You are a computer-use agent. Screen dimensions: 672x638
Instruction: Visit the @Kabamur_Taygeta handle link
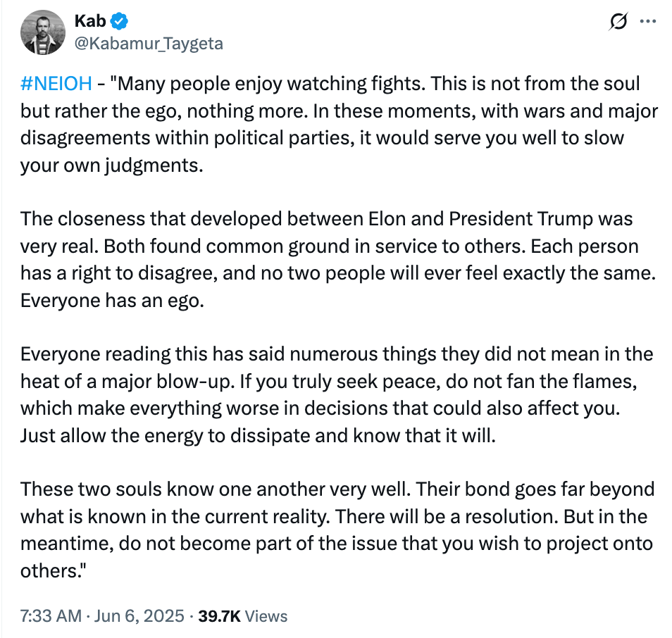tap(149, 44)
